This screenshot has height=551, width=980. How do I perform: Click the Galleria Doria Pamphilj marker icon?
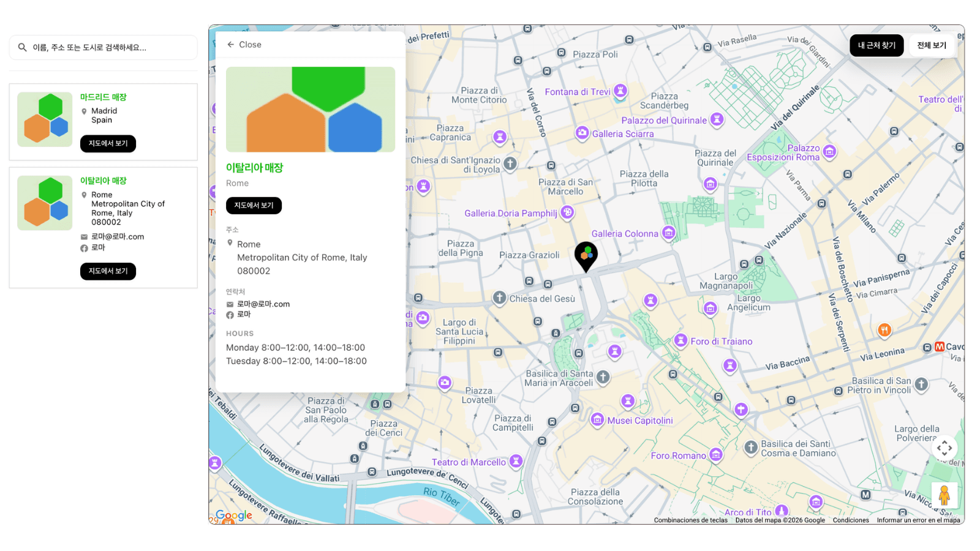pyautogui.click(x=567, y=212)
